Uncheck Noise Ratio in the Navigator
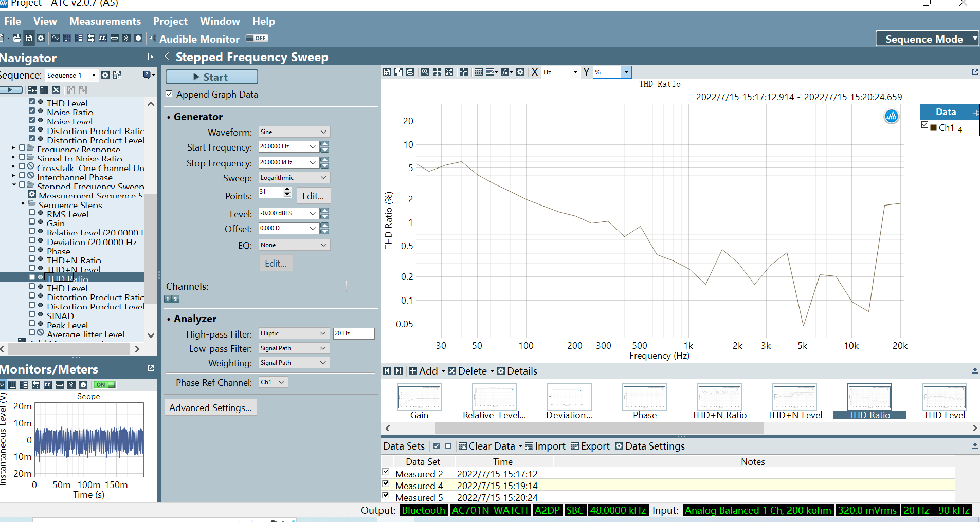980x522 pixels. point(32,110)
